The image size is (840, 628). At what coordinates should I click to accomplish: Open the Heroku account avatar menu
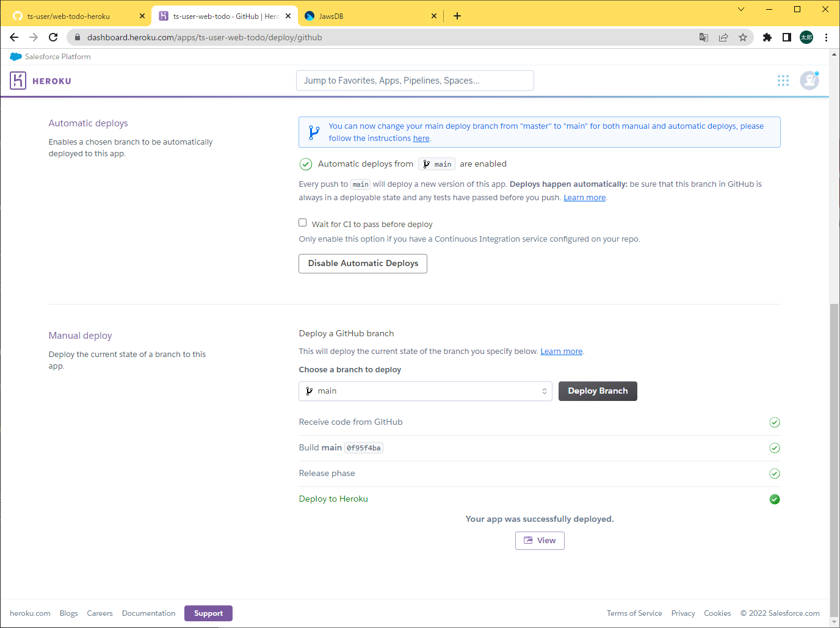pyautogui.click(x=809, y=81)
